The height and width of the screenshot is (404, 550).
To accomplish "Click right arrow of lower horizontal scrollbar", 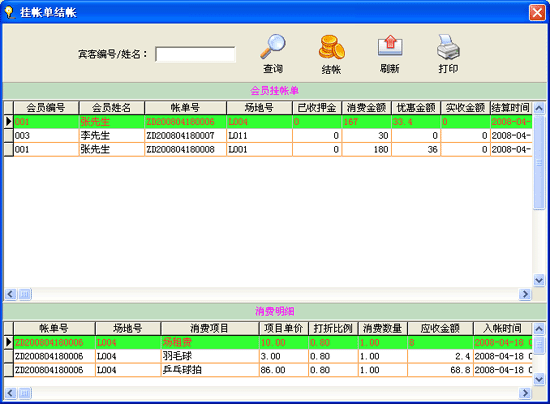I will [x=525, y=393].
